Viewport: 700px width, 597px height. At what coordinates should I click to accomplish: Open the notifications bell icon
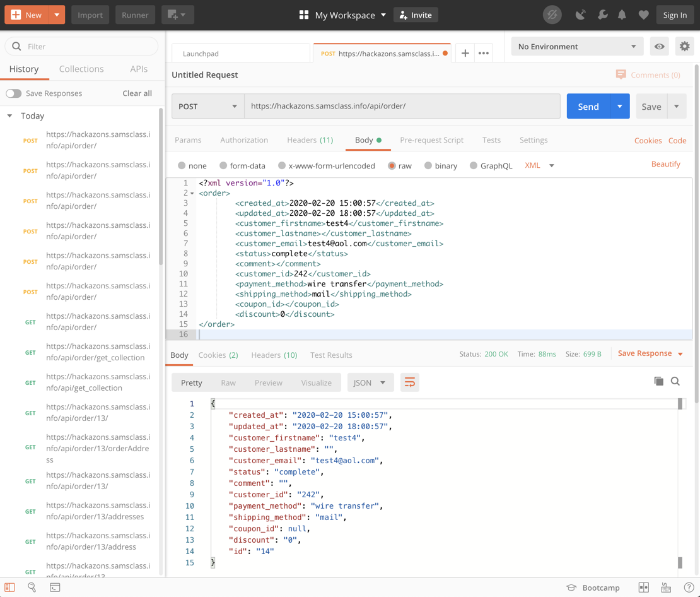coord(622,15)
